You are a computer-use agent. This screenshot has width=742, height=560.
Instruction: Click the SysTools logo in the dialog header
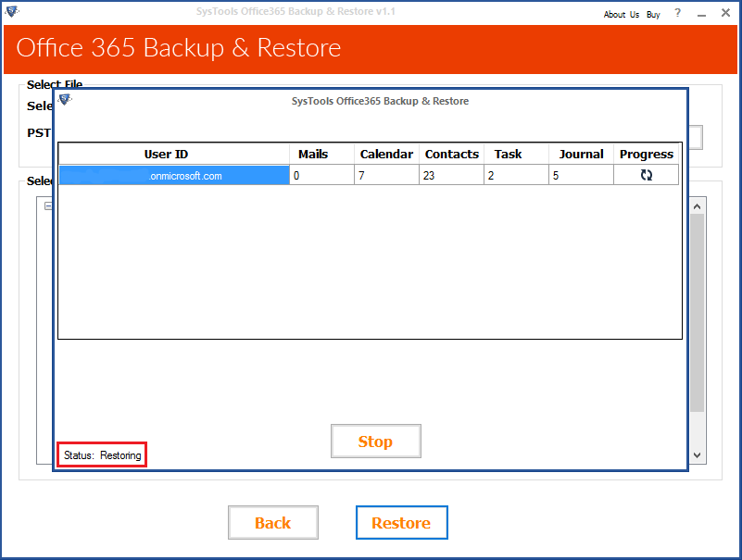65,99
